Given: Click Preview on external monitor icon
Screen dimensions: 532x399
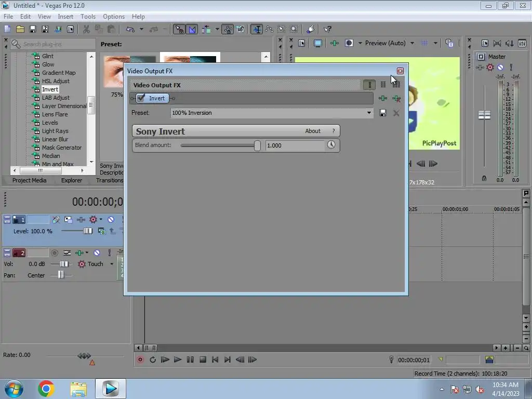Looking at the screenshot, I should pyautogui.click(x=318, y=43).
